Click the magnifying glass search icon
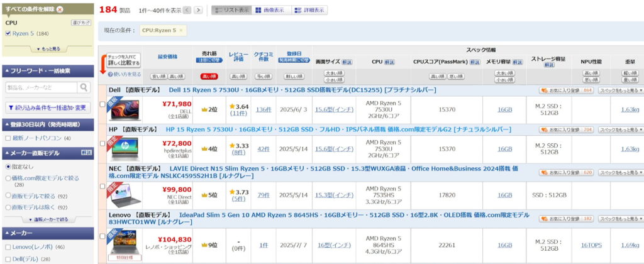This screenshot has width=644, height=264. tap(84, 87)
